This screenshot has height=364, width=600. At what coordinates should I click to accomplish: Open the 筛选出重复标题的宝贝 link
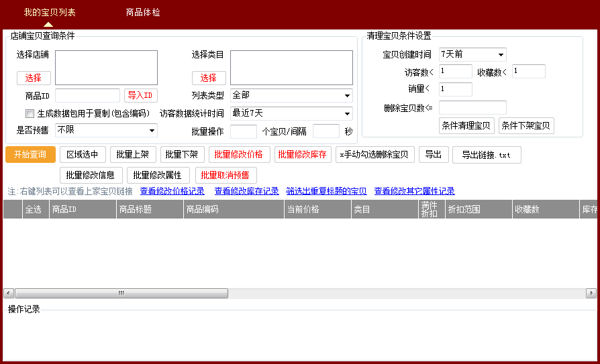click(326, 191)
